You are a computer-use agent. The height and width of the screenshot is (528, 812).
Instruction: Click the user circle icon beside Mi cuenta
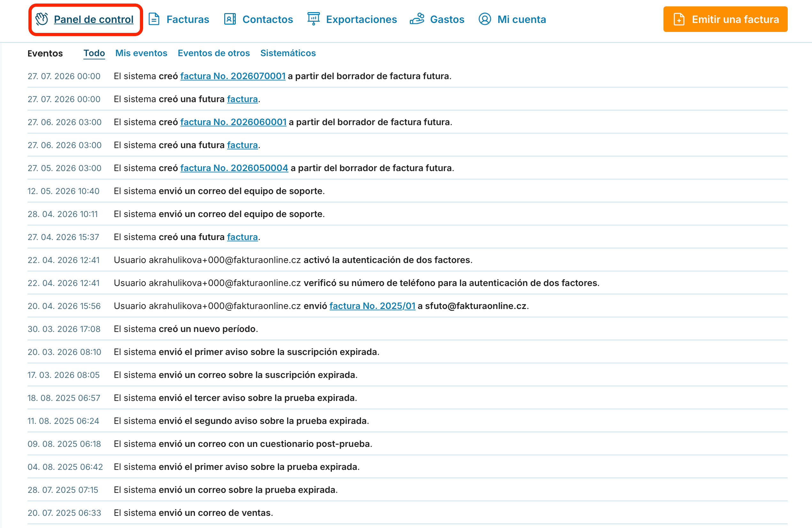click(485, 19)
